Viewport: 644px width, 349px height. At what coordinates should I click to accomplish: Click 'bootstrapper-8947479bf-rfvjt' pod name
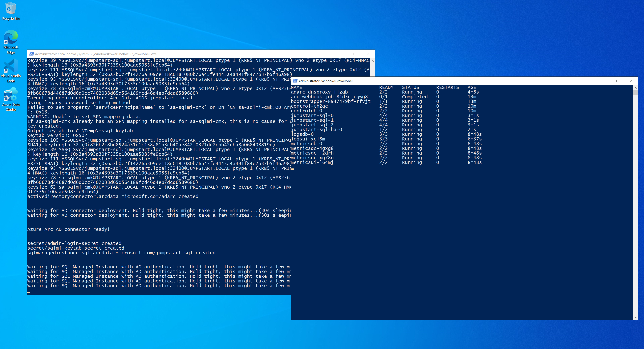pyautogui.click(x=331, y=101)
